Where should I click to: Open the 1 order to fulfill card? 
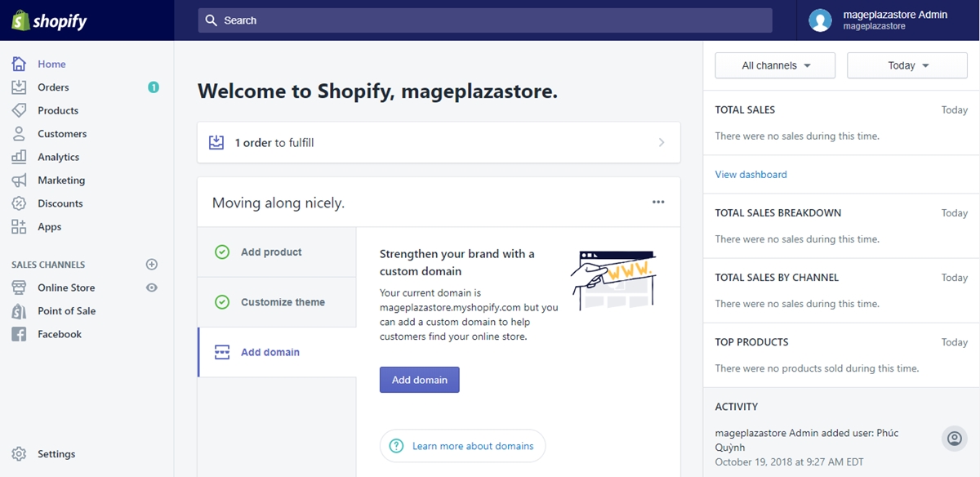coord(439,143)
